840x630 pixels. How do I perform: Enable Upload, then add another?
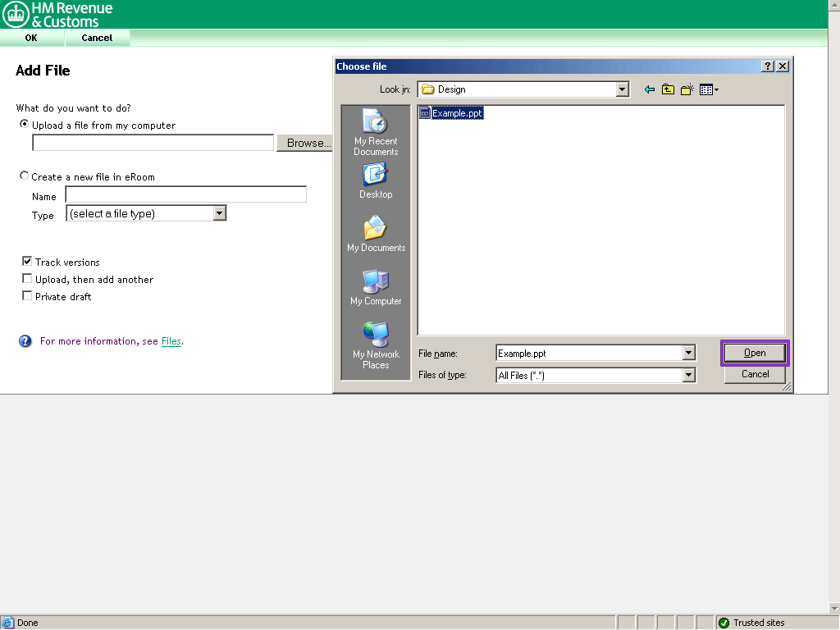tap(27, 279)
